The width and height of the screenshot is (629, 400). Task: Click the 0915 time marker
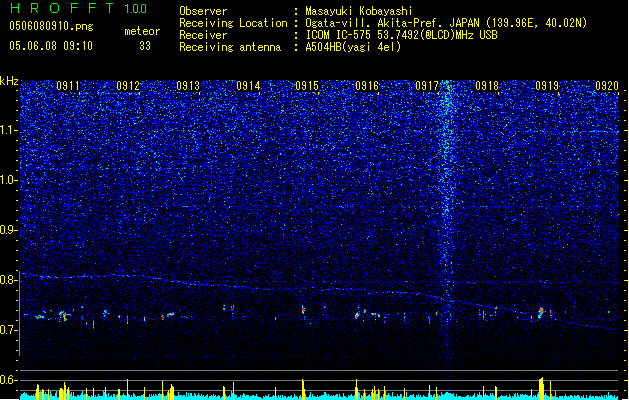[x=307, y=86]
